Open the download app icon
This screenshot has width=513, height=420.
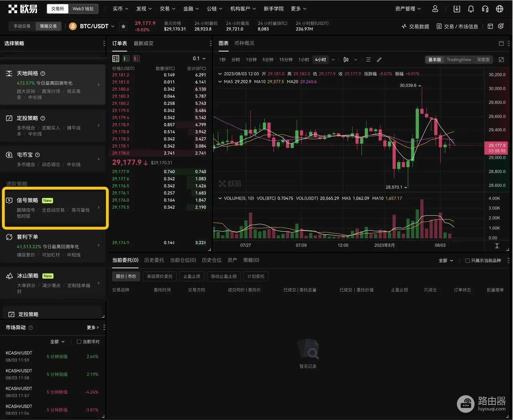[x=457, y=9]
